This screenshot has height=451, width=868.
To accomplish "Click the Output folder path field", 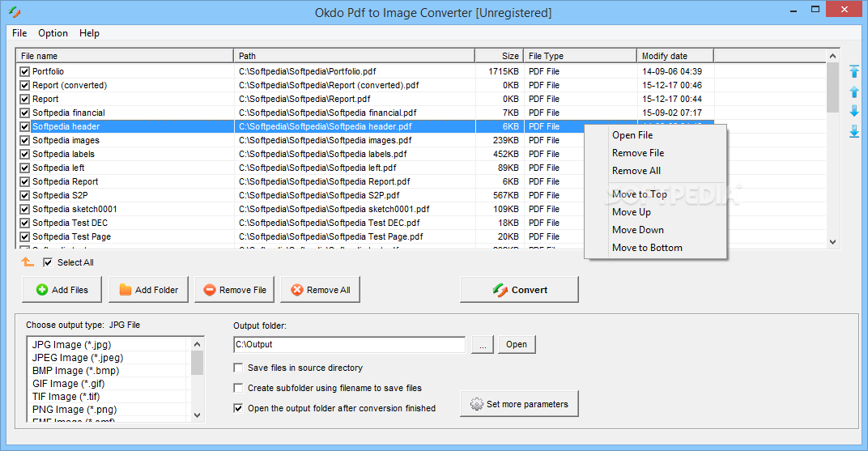I will [x=349, y=344].
